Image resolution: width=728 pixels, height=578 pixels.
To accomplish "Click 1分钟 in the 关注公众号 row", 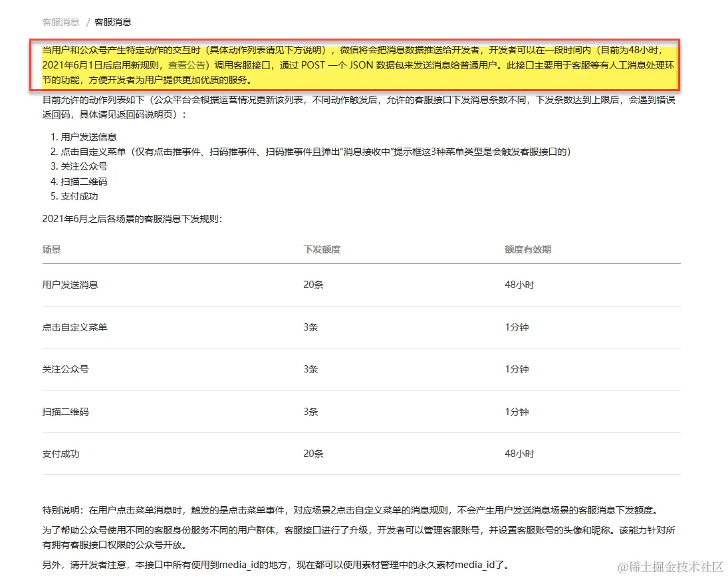I will tap(517, 369).
